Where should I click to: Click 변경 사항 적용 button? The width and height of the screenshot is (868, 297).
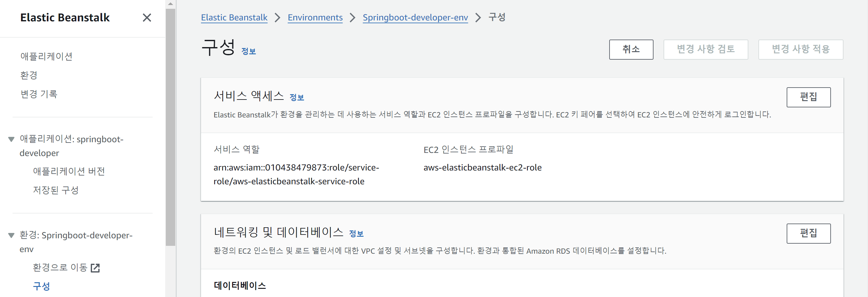pyautogui.click(x=800, y=50)
